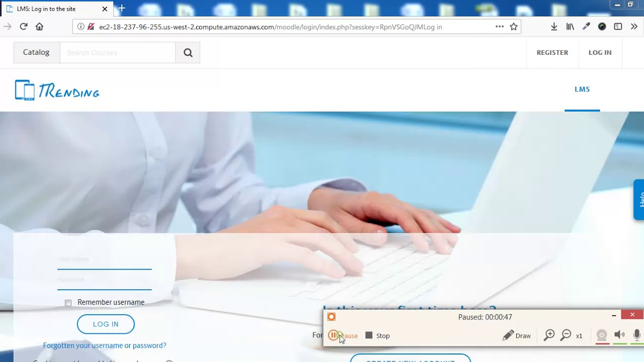This screenshot has height=362, width=644.
Task: Open site information icon in address bar
Action: tap(80, 27)
